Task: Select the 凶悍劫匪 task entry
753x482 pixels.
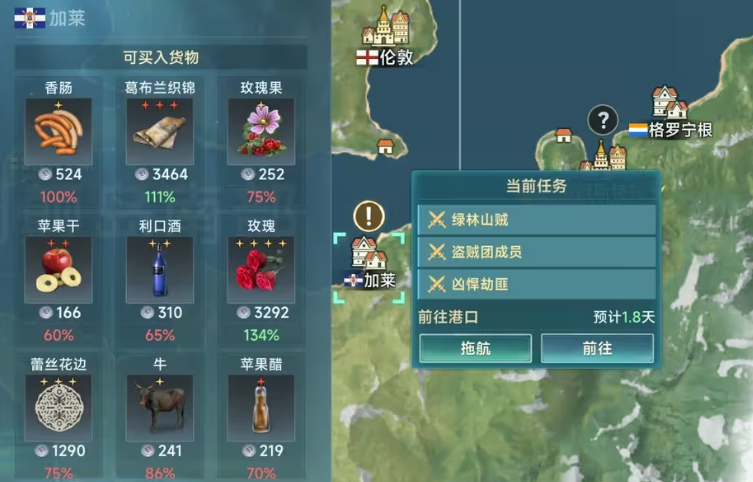Action: (536, 284)
